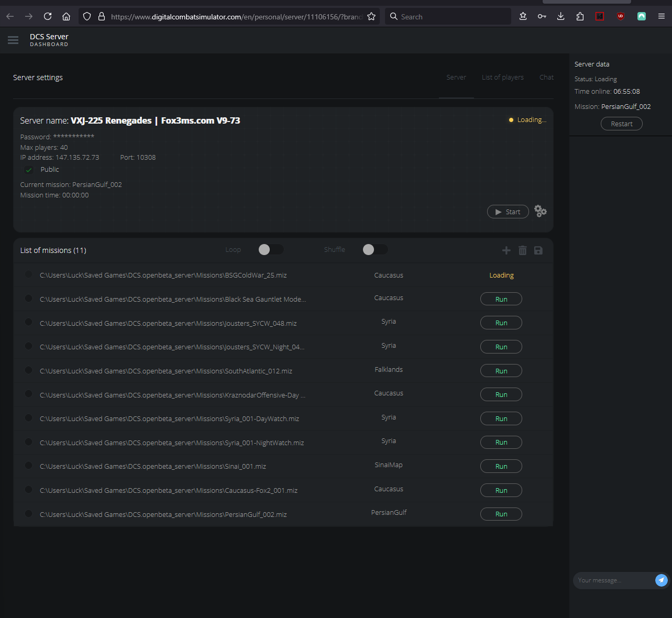Open server settings gear icon
The width and height of the screenshot is (672, 618).
click(541, 212)
